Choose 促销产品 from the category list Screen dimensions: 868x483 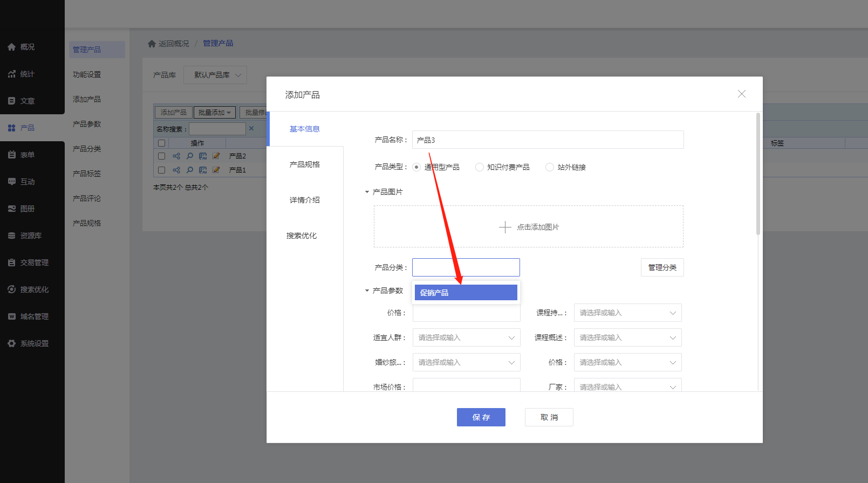[466, 293]
